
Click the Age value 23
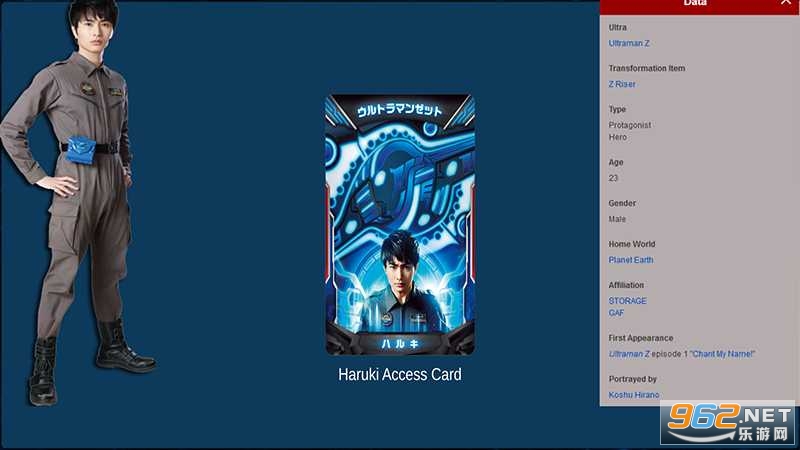613,178
